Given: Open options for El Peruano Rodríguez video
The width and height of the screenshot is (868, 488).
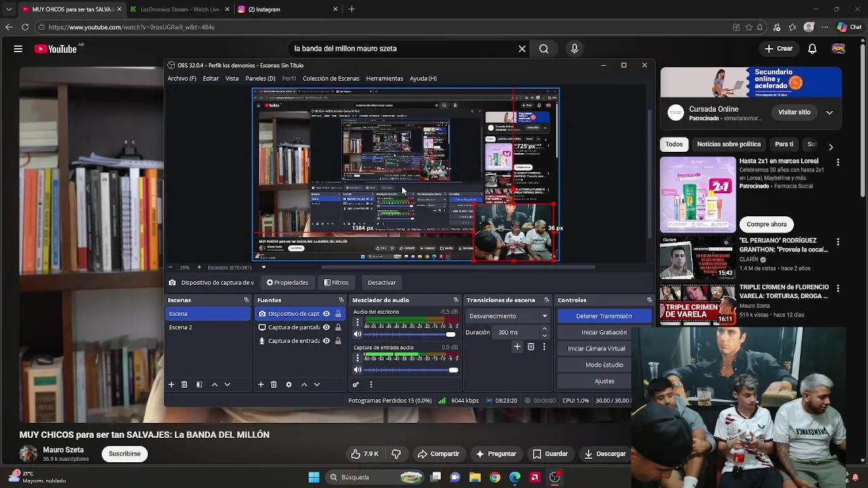Looking at the screenshot, I should (x=838, y=242).
